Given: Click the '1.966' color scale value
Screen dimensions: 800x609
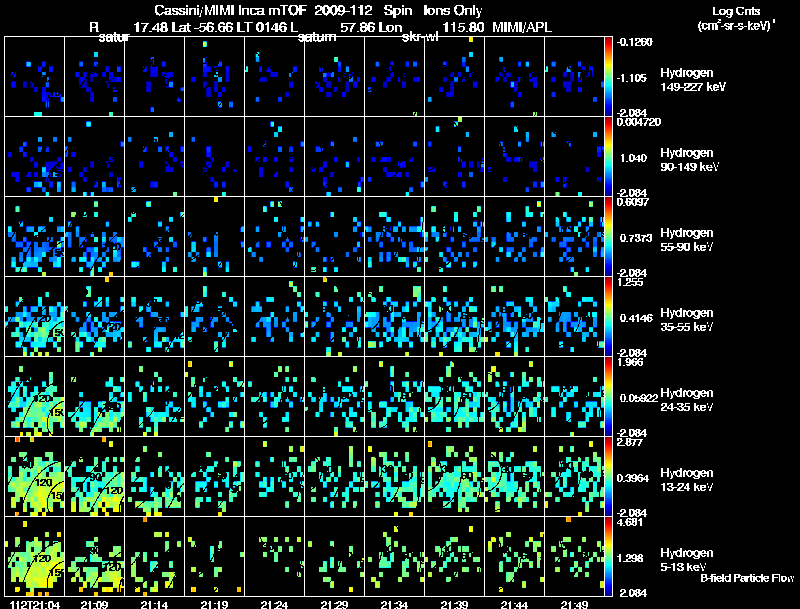Looking at the screenshot, I should point(630,362).
